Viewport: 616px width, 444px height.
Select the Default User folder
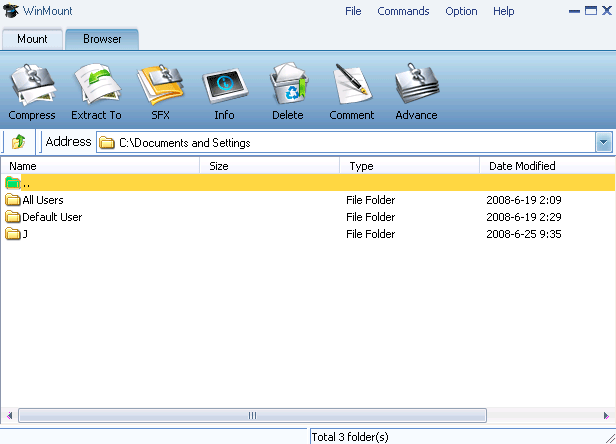tap(51, 217)
